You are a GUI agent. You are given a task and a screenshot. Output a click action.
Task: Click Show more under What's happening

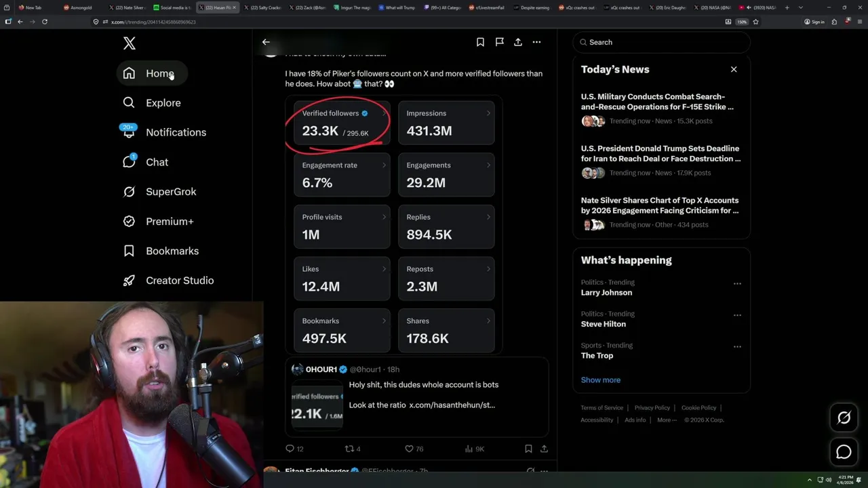[x=601, y=380]
